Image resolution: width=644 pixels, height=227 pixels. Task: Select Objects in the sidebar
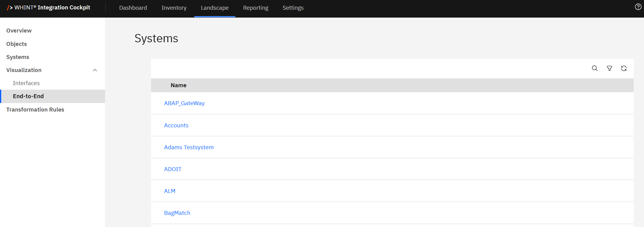(x=16, y=44)
